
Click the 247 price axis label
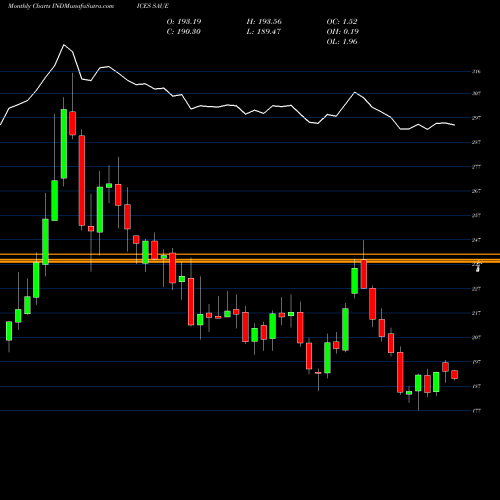476,240
